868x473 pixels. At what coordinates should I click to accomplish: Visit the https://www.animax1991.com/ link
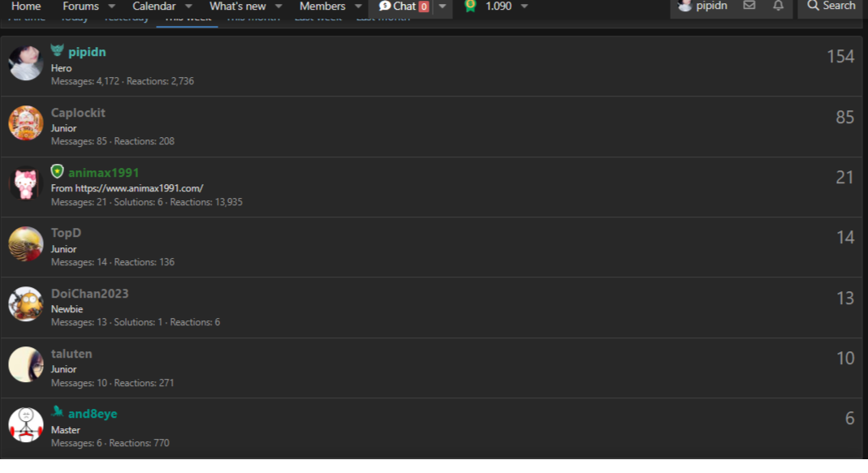pos(139,188)
